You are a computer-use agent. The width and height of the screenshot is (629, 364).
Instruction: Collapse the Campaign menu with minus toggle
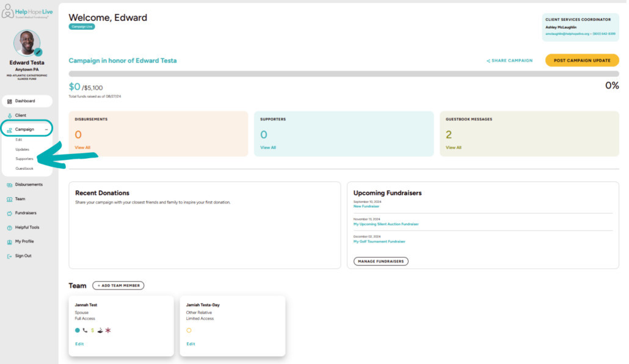pyautogui.click(x=46, y=129)
